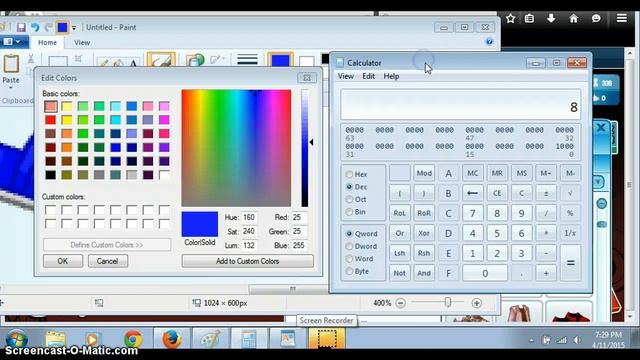
Task: Click the Hue value field
Action: point(249,218)
